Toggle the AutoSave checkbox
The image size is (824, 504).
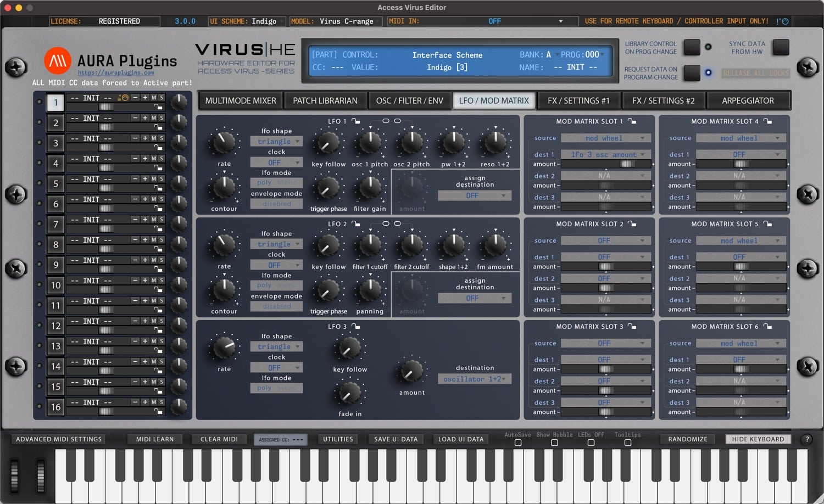click(x=518, y=443)
